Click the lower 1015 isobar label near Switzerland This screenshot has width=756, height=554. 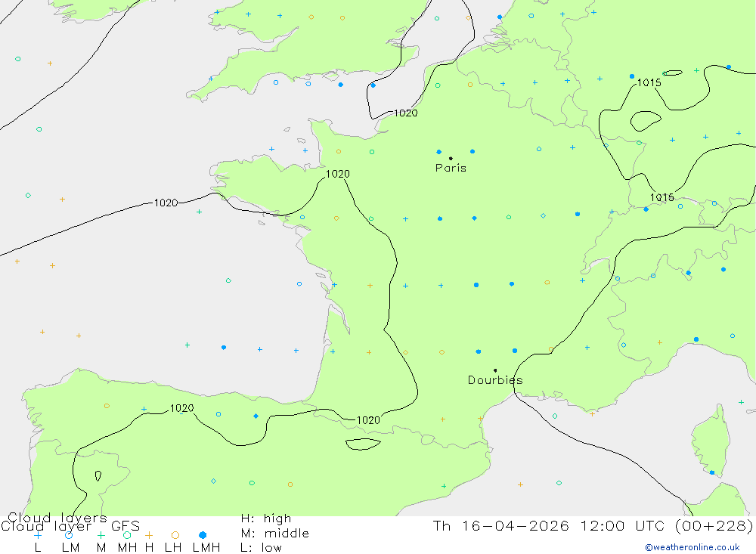click(x=662, y=197)
